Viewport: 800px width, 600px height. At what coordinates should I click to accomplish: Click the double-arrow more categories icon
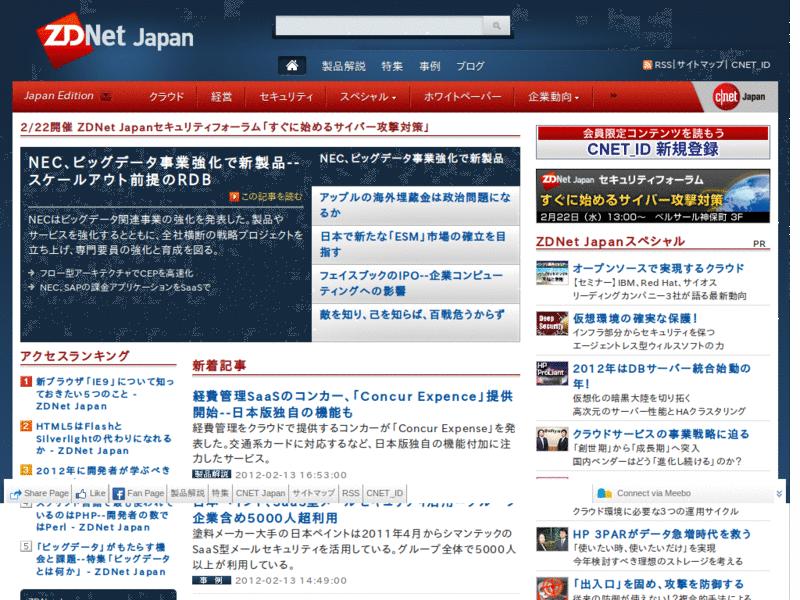tap(613, 95)
